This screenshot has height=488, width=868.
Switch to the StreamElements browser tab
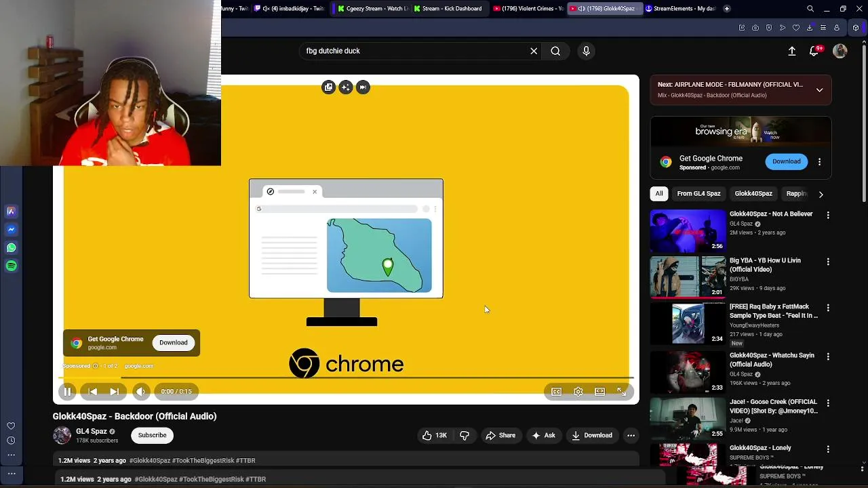[679, 9]
